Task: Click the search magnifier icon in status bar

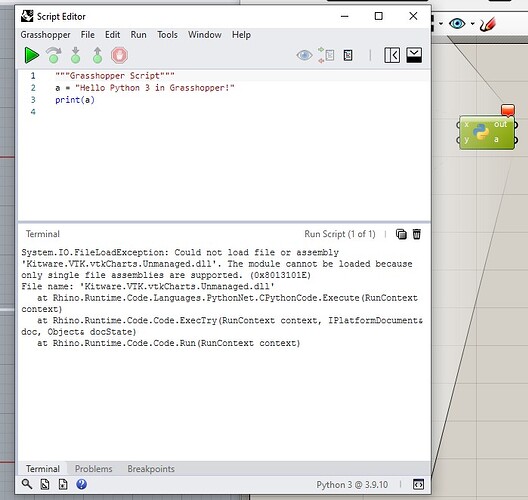Action: coord(27,484)
